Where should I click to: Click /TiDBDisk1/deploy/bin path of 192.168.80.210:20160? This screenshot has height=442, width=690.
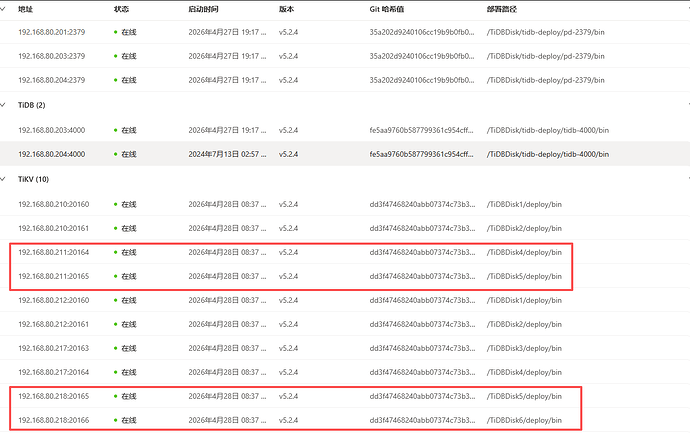click(x=524, y=204)
